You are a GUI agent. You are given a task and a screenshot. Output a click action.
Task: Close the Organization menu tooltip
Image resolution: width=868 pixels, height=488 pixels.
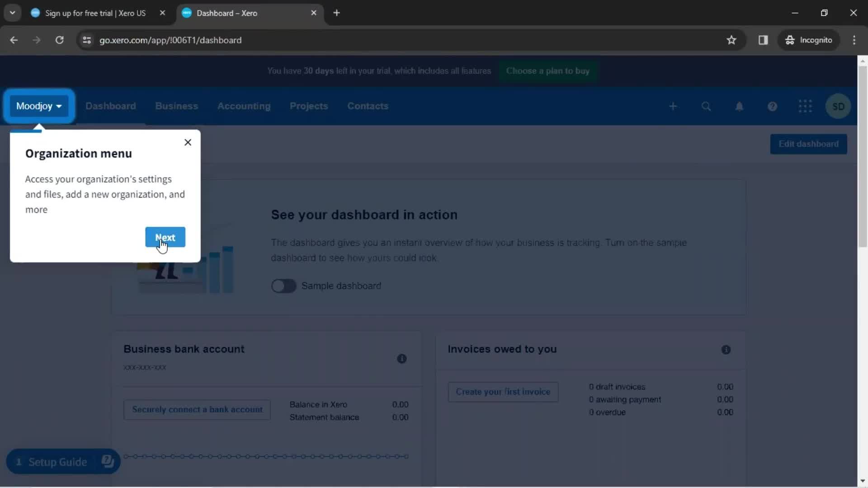[188, 142]
